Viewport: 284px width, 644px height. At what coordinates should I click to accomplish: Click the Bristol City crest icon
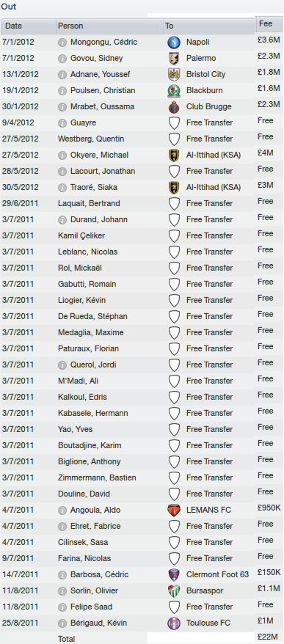pos(174,74)
